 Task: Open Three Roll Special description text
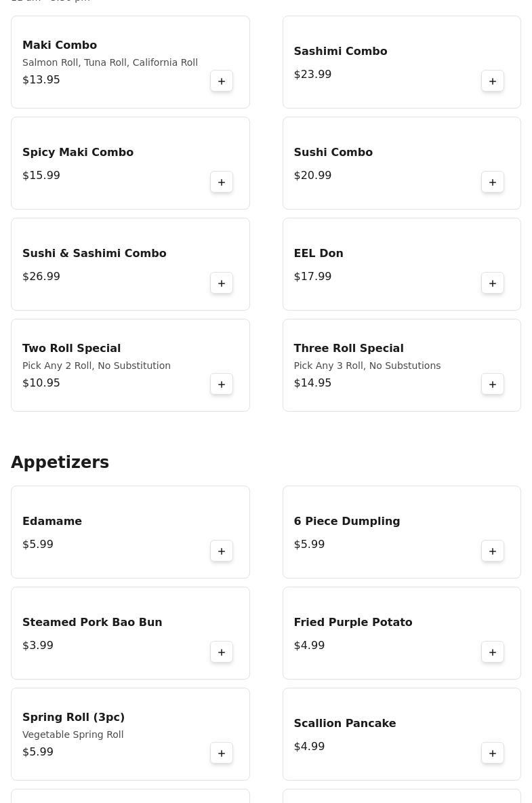[x=367, y=366]
